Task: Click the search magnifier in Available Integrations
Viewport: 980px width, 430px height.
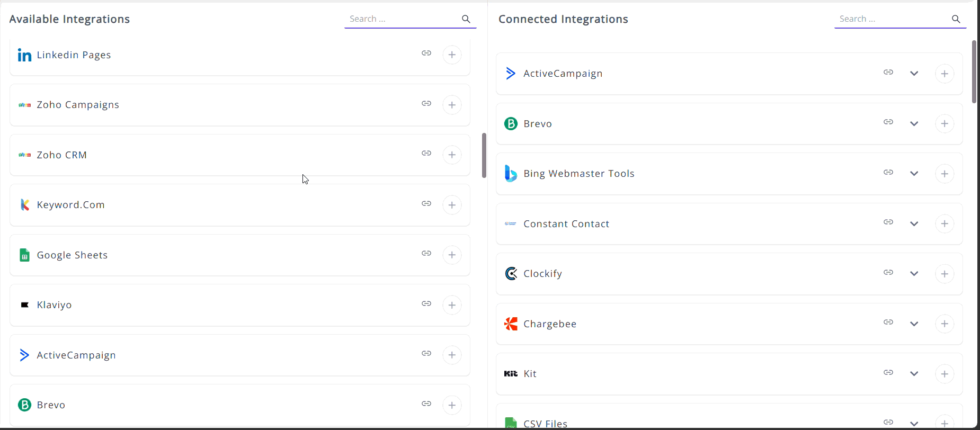Action: (466, 19)
